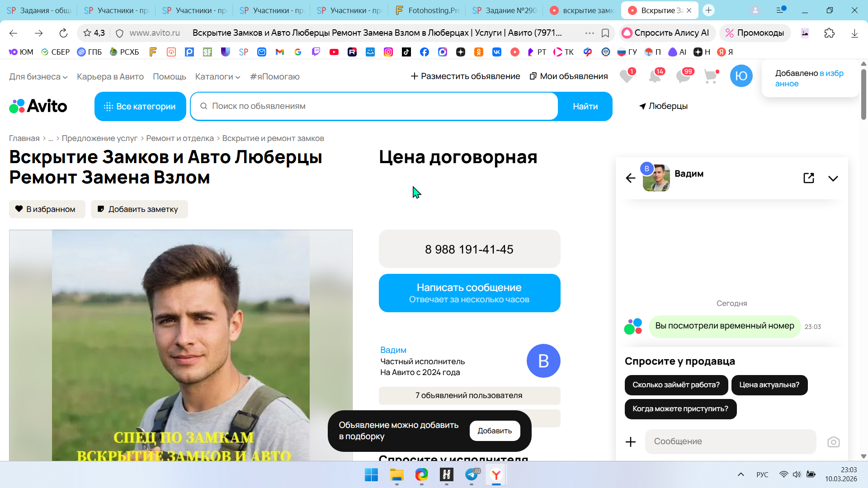868x488 pixels.
Task: Select the 'Цена актуальна?' quick question
Action: tap(769, 385)
